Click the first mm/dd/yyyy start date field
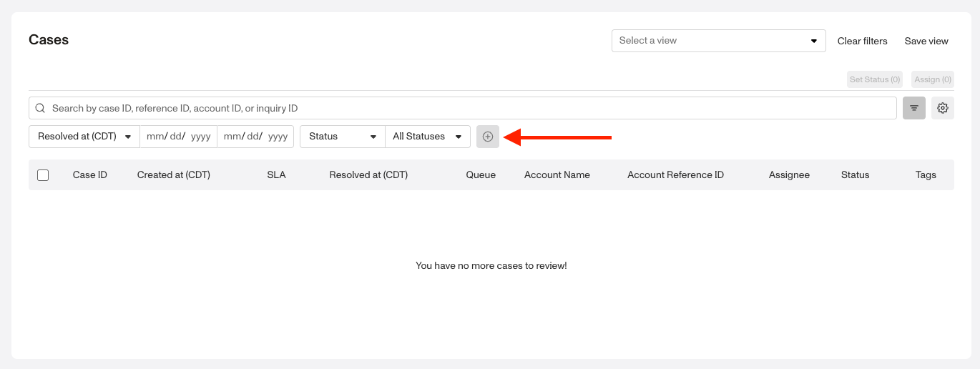This screenshot has width=980, height=369. (x=179, y=137)
